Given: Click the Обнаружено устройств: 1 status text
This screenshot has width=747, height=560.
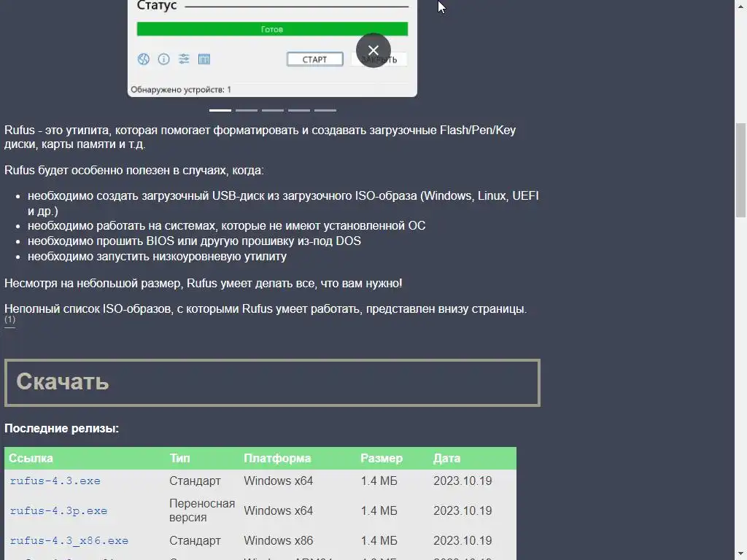Looking at the screenshot, I should [x=181, y=90].
